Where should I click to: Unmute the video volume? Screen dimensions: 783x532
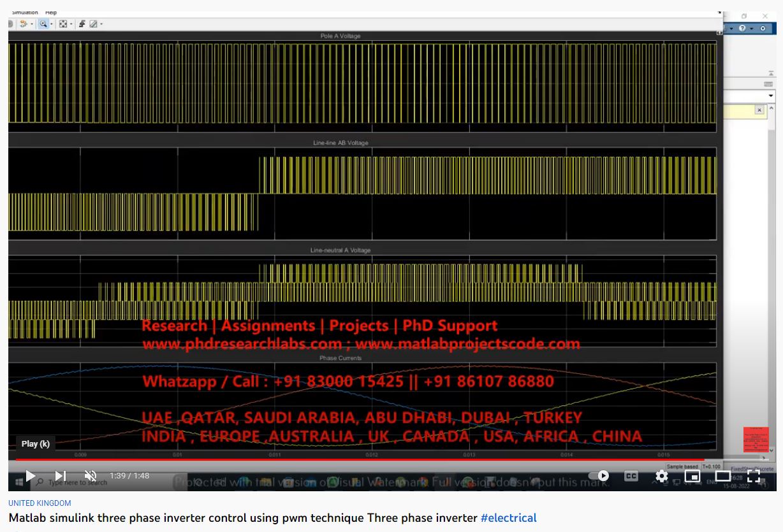[91, 475]
